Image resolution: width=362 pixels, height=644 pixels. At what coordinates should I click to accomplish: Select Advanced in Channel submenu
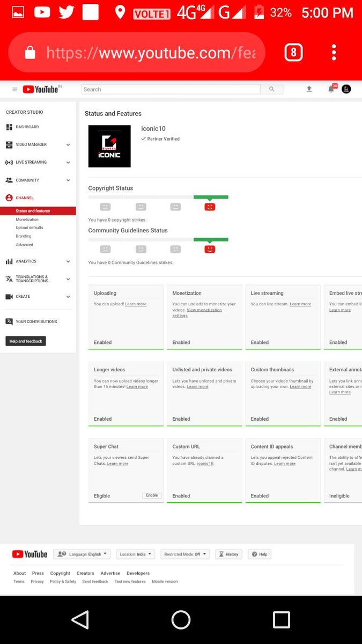point(25,245)
